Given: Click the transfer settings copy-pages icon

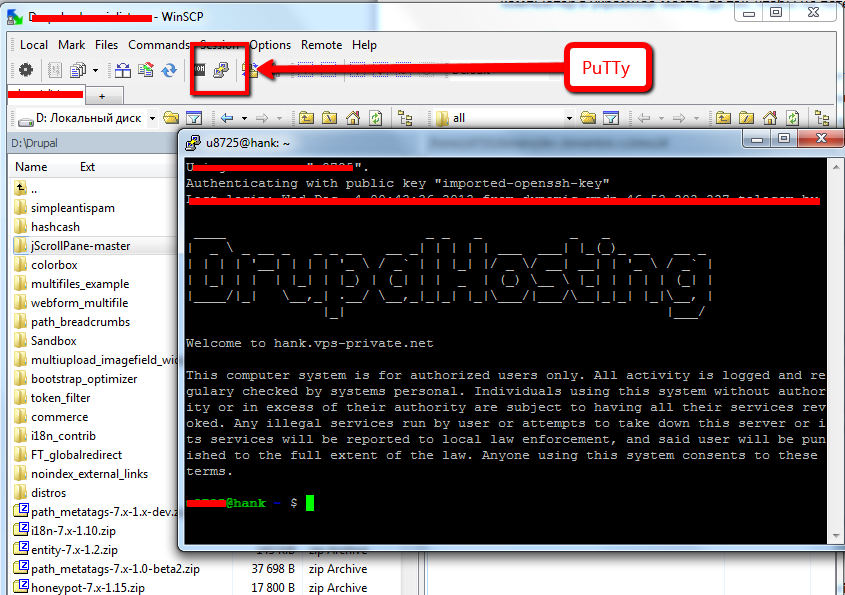Looking at the screenshot, I should (x=78, y=70).
